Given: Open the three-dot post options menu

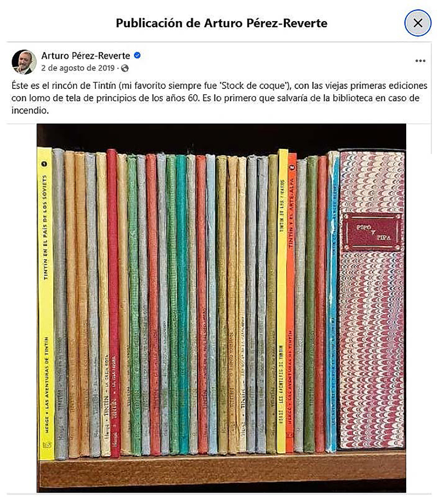Looking at the screenshot, I should 420,61.
